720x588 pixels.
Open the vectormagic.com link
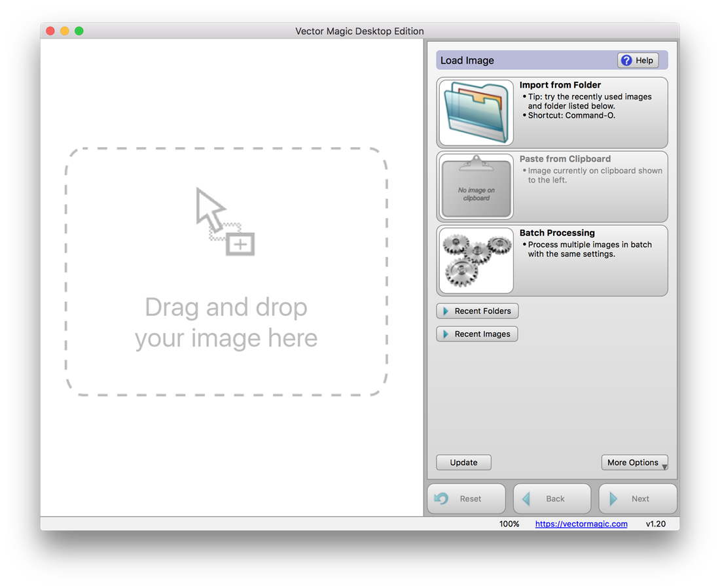point(581,524)
